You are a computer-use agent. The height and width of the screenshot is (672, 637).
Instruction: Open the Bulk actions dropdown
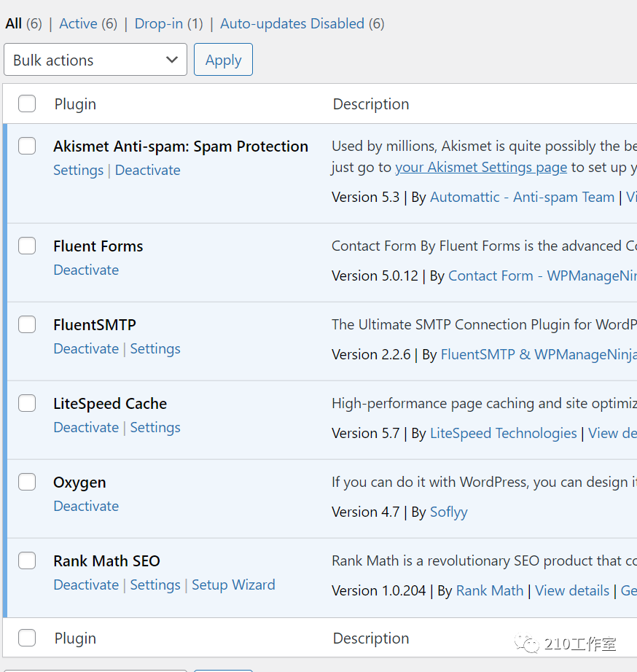coord(95,60)
